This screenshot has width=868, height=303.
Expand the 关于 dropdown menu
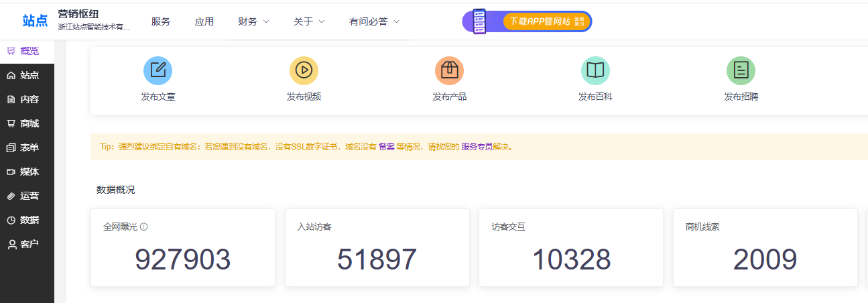tap(309, 21)
